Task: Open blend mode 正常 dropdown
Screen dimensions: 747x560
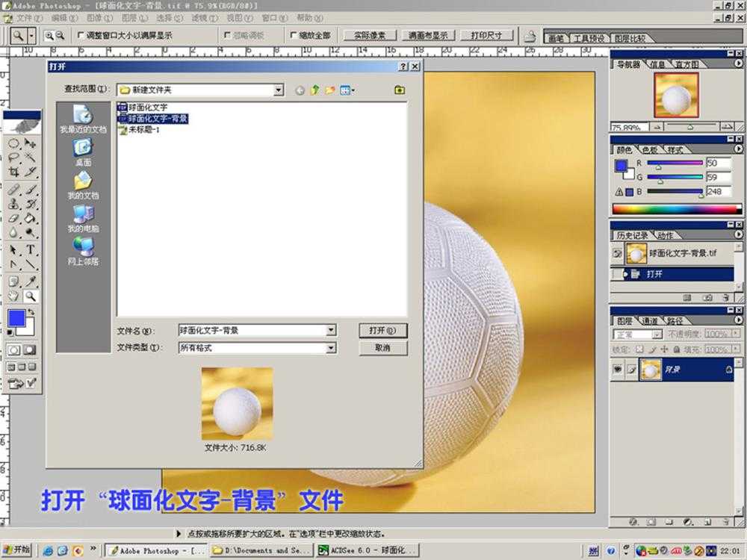Action: click(657, 335)
